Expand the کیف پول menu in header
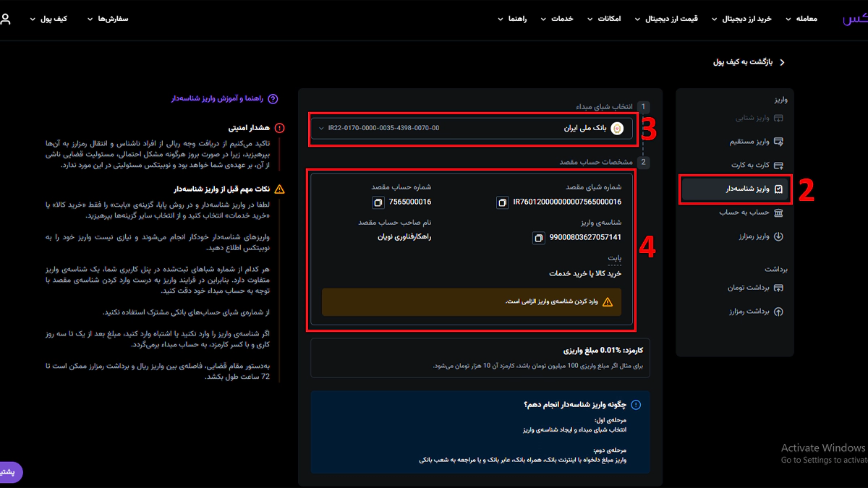Image resolution: width=868 pixels, height=488 pixels. [x=48, y=19]
